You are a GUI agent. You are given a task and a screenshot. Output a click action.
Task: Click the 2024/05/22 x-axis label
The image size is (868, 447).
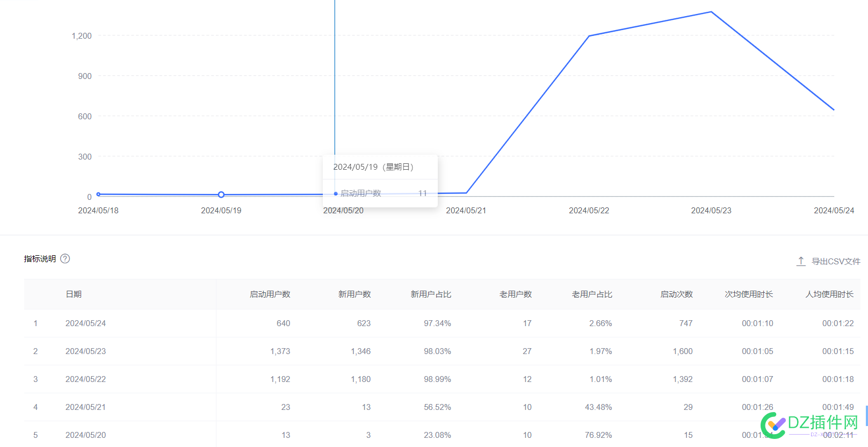589,210
